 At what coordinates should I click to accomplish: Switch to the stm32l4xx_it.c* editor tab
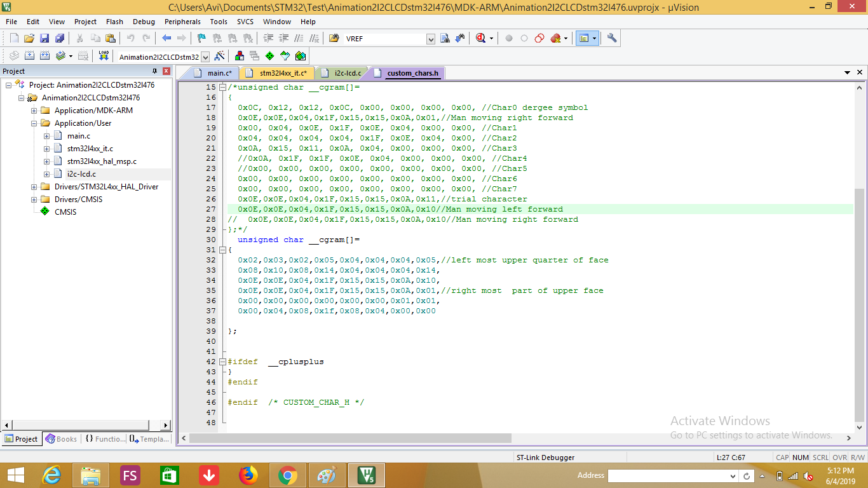278,73
